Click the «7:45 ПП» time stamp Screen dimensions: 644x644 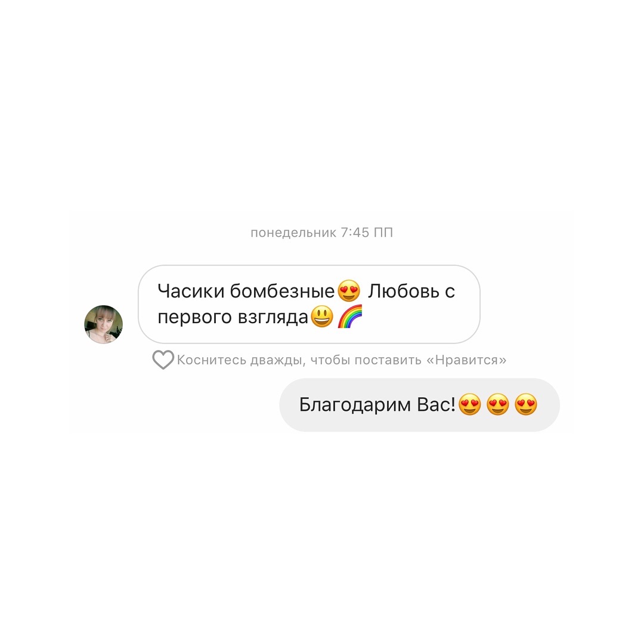coord(367,233)
